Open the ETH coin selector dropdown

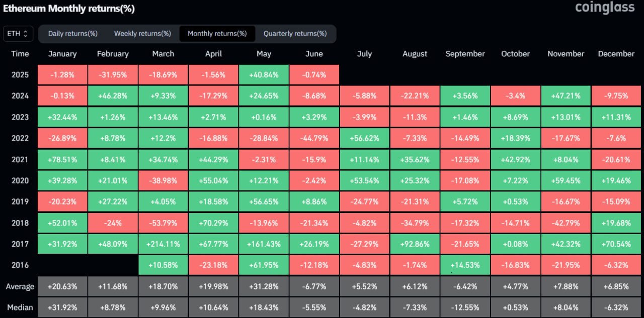(18, 34)
